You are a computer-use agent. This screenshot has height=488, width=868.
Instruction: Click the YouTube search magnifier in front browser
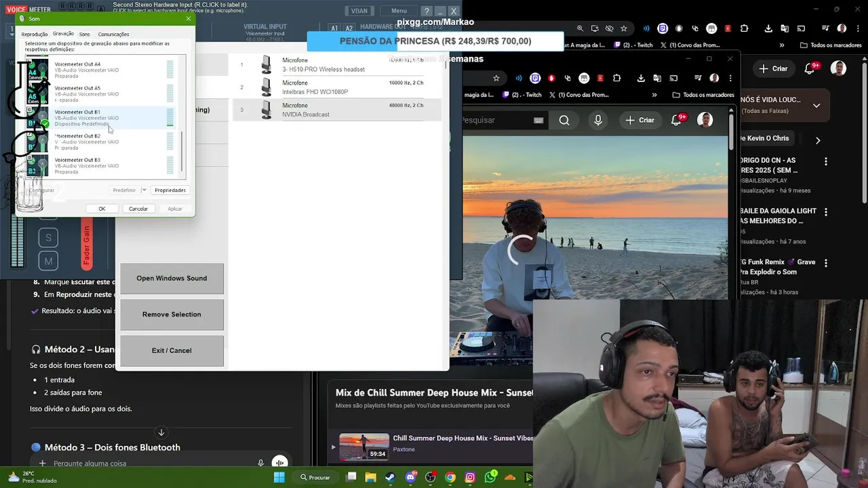tap(564, 120)
